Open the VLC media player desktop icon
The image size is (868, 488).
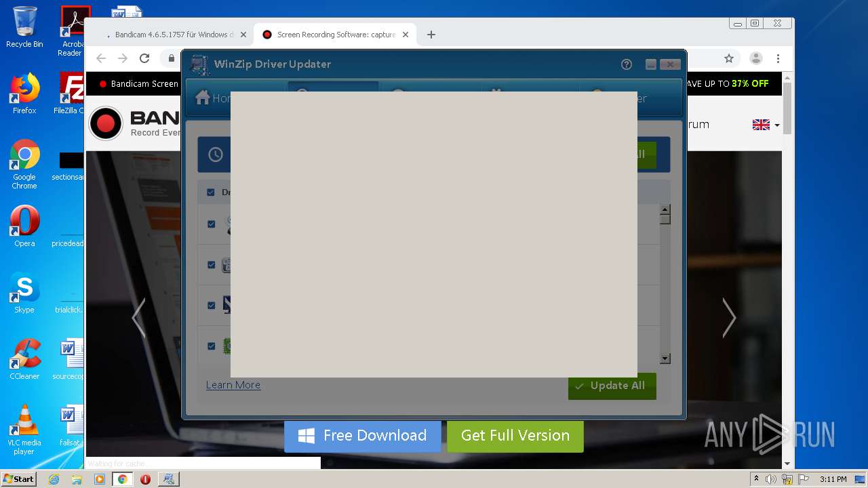click(x=24, y=430)
